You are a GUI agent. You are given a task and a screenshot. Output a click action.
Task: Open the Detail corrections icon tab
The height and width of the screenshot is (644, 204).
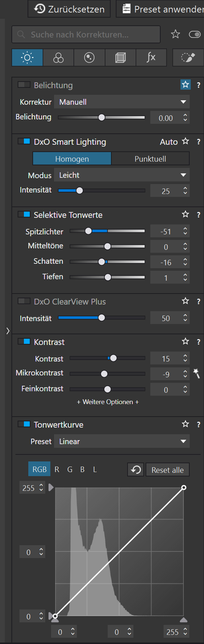click(89, 58)
